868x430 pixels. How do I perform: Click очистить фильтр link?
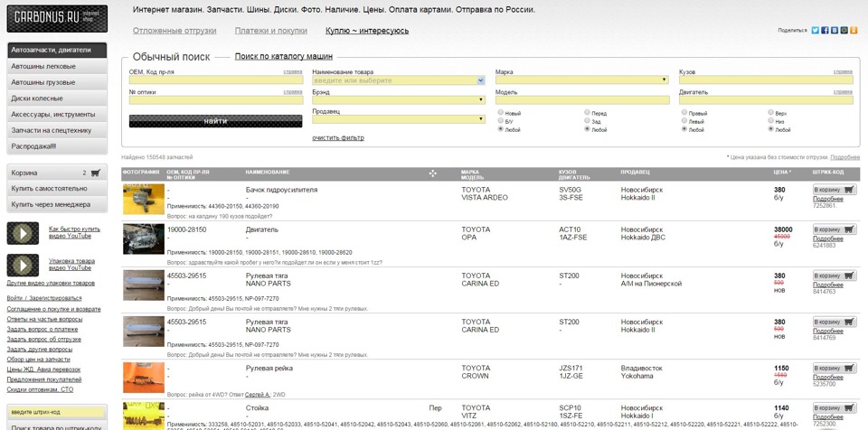(338, 138)
